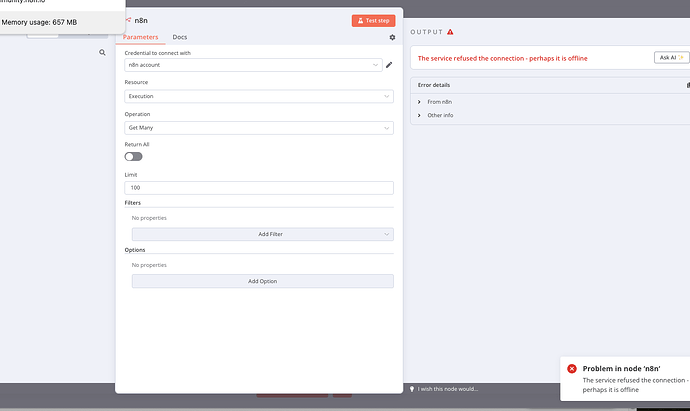Open the Resource dropdown set to Execution
Screen dimensions: 690x411
click(259, 96)
